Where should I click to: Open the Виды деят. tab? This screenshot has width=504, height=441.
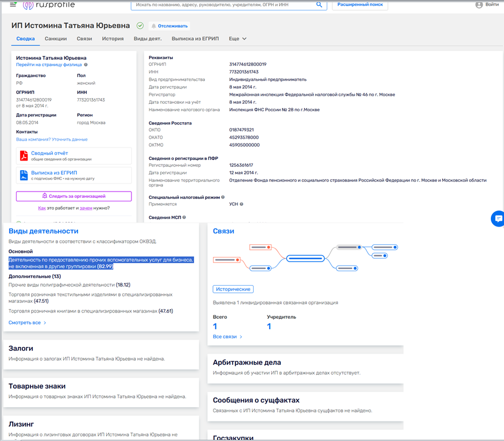pos(148,38)
